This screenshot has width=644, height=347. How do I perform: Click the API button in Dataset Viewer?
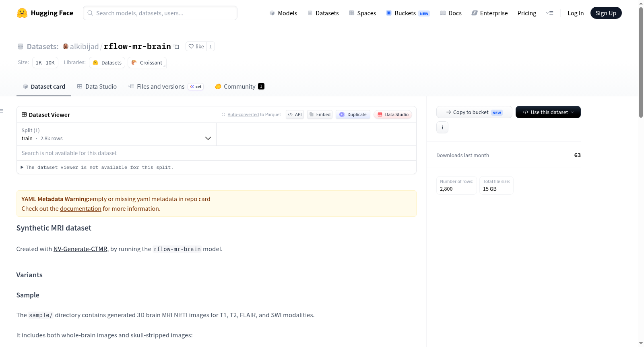click(x=295, y=114)
